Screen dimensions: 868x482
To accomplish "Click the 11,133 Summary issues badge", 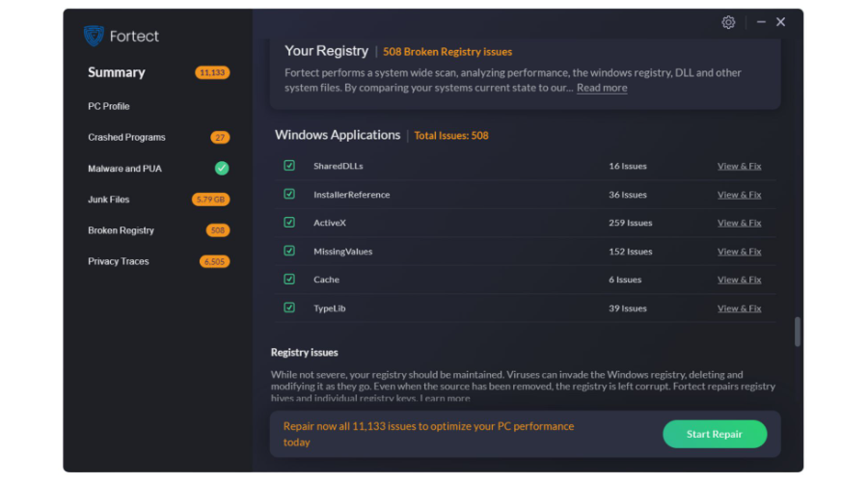I will click(x=212, y=72).
